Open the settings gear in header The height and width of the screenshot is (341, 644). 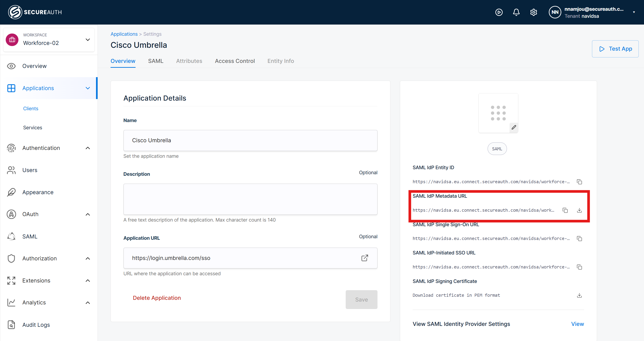533,12
